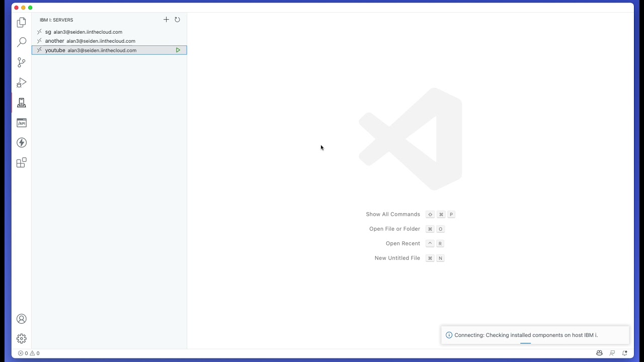
Task: Open the Extensions view icon
Action: click(x=22, y=163)
